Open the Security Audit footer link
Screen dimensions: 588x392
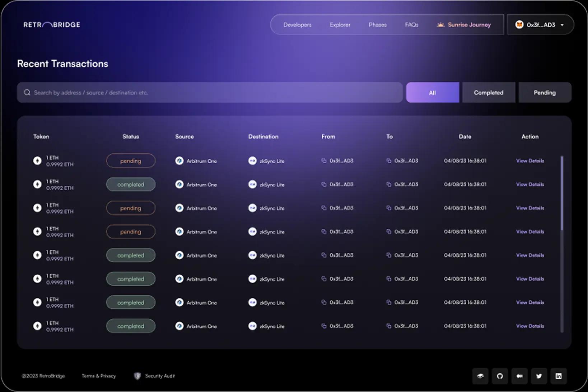pyautogui.click(x=160, y=376)
